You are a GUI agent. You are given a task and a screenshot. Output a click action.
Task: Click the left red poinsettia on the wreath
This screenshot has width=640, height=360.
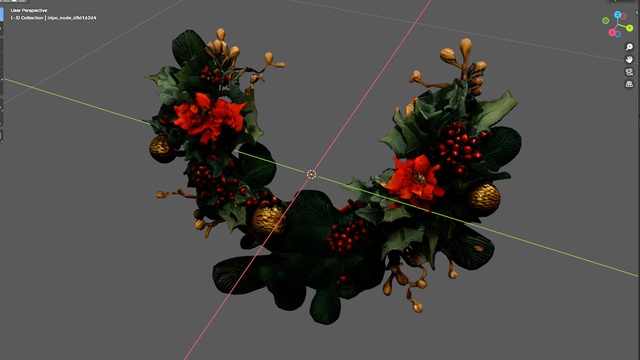coord(208,117)
